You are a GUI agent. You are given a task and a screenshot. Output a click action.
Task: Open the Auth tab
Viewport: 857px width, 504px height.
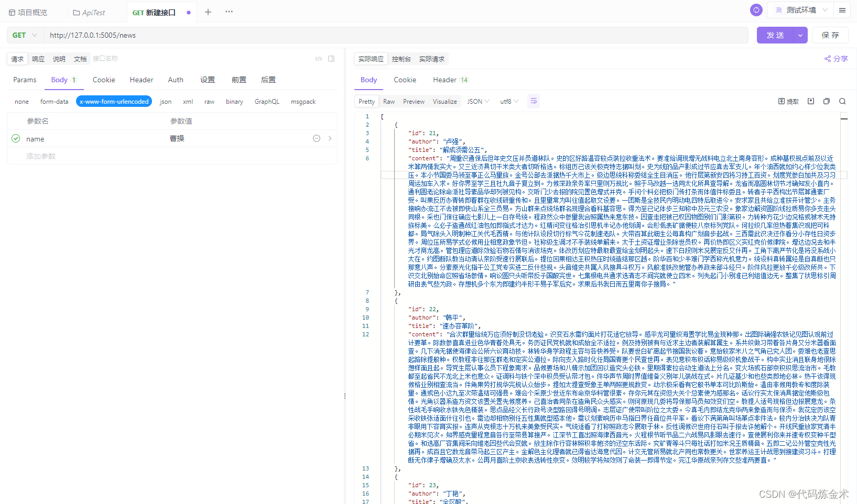(176, 80)
